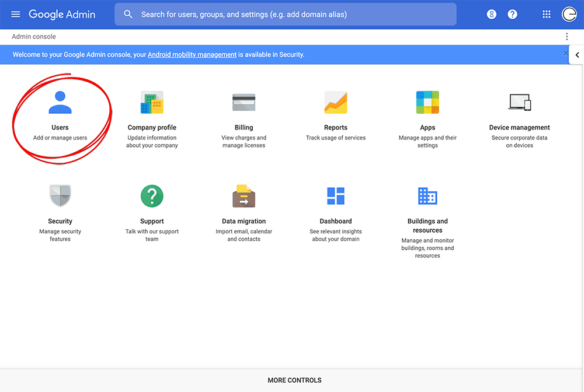This screenshot has width=584, height=392.
Task: Open the three-dot overflow menu
Action: point(566,36)
